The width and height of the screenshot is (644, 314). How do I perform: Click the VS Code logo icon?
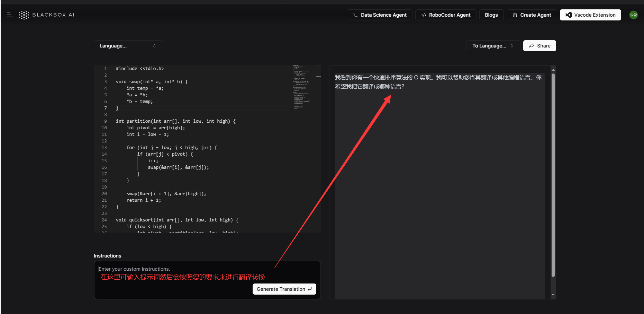(568, 15)
